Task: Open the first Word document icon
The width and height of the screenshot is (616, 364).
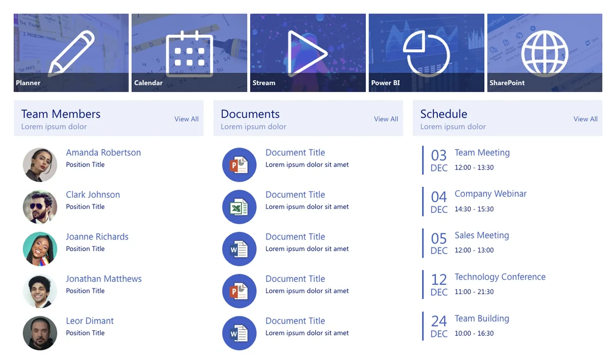Action: click(239, 249)
